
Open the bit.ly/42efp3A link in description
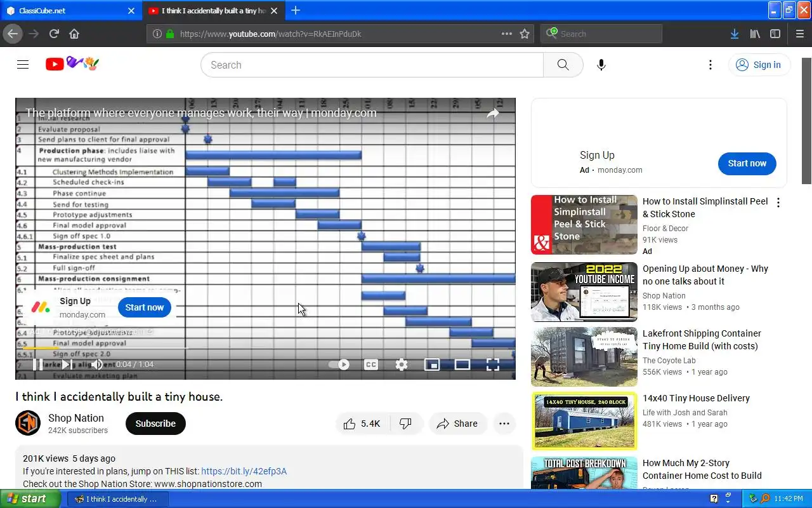pos(244,471)
